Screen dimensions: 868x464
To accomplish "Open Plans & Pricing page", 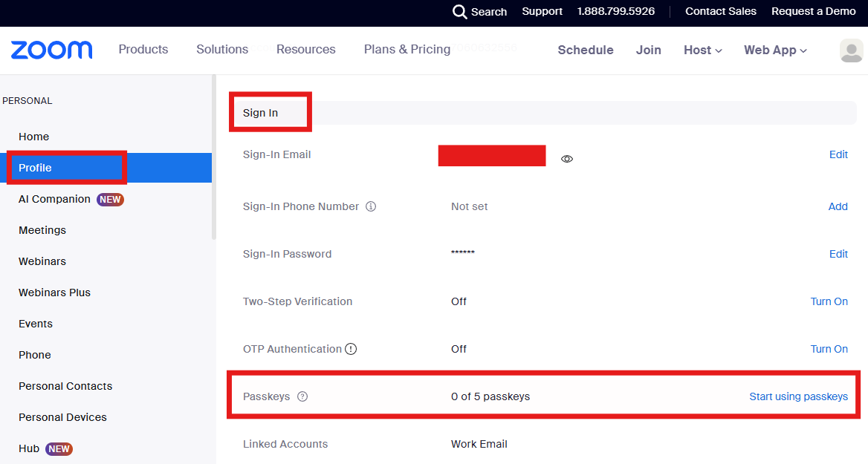I will [407, 49].
